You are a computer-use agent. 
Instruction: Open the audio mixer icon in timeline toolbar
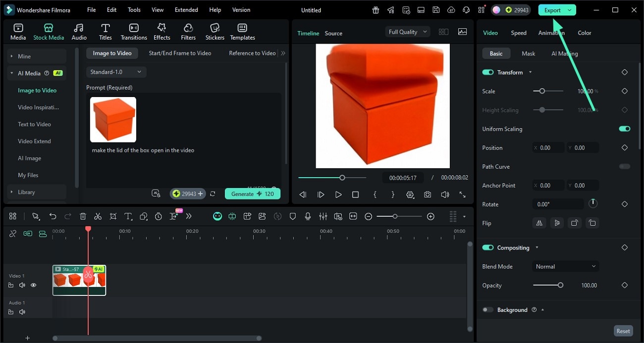click(323, 216)
